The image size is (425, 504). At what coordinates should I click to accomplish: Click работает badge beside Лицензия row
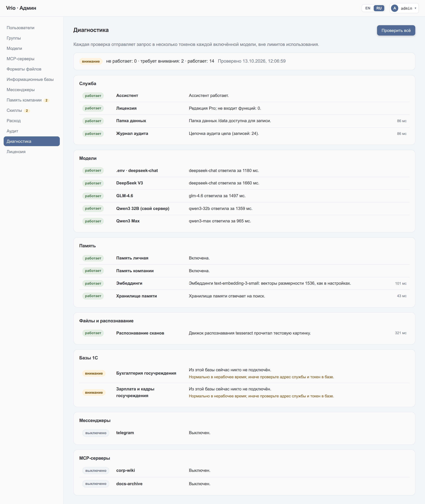[x=93, y=108]
